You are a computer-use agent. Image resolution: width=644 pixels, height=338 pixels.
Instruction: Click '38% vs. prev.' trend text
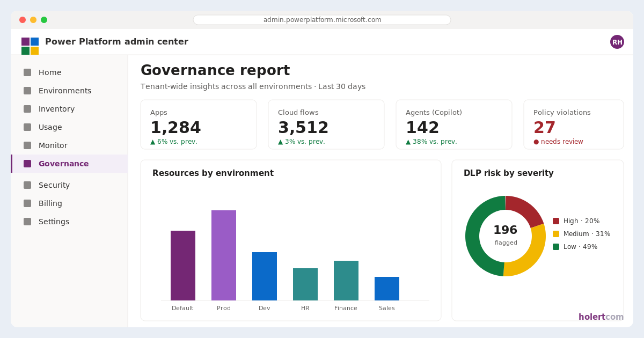tap(435, 142)
